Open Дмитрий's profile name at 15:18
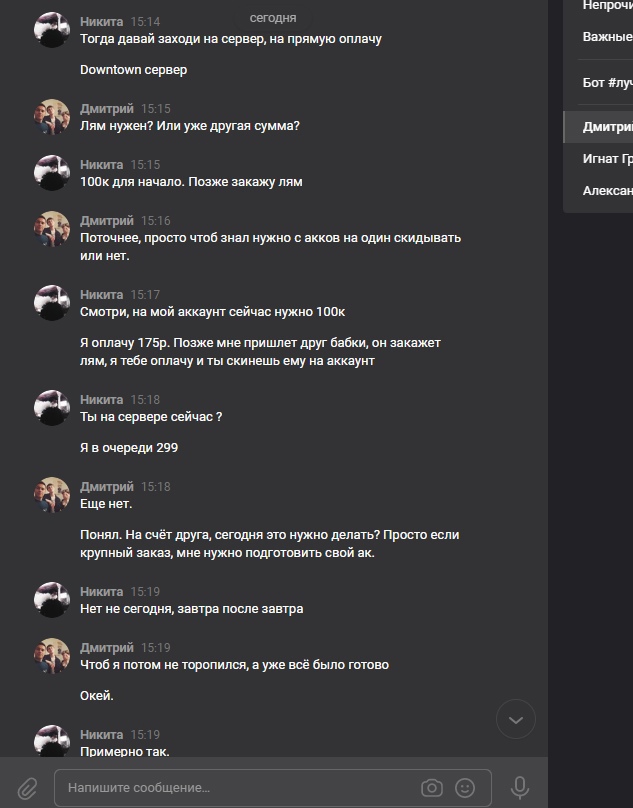 [107, 486]
